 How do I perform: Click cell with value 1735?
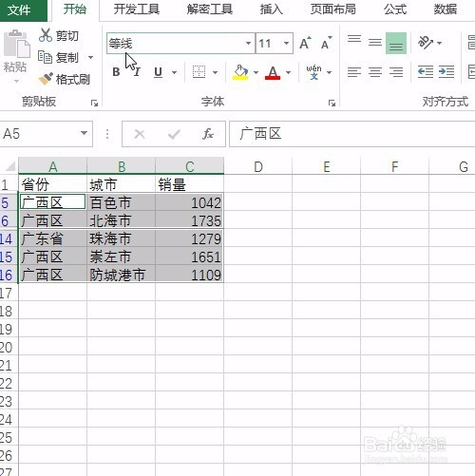pos(189,220)
